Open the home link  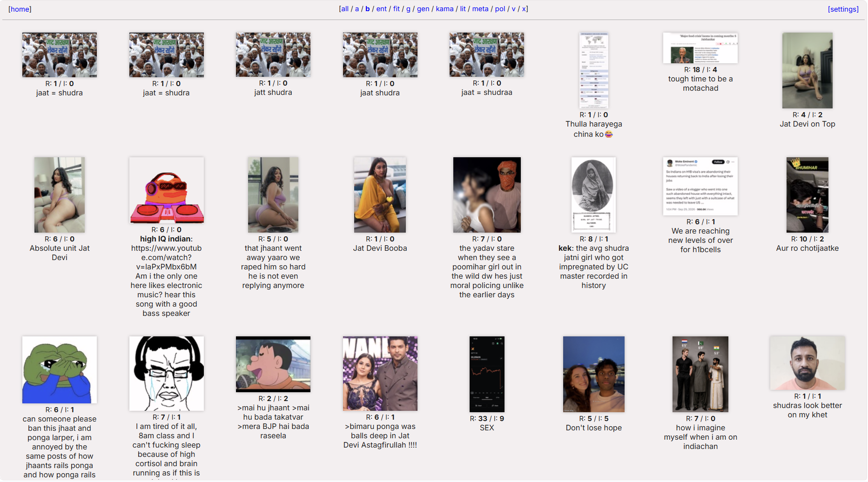[20, 9]
